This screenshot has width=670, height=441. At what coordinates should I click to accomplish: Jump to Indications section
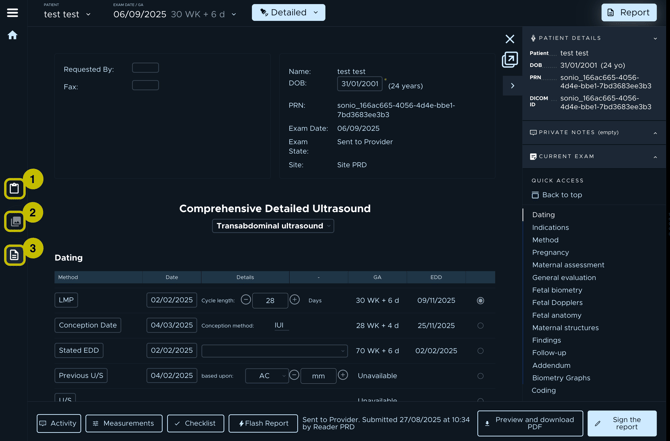(x=550, y=227)
